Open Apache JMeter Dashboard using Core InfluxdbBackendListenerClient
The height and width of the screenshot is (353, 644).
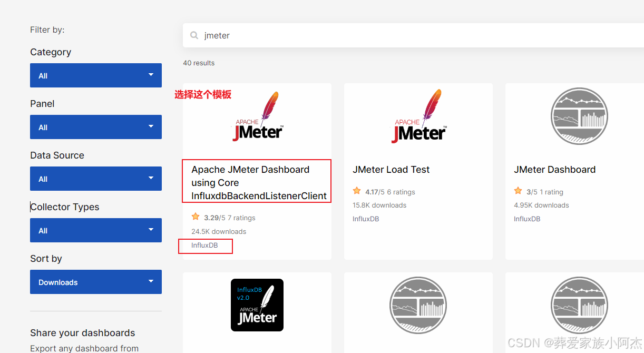[x=259, y=182]
